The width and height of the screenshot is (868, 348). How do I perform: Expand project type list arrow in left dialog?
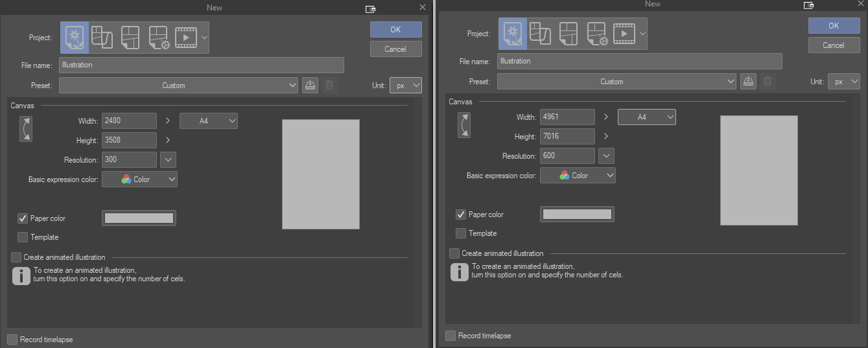coord(204,38)
